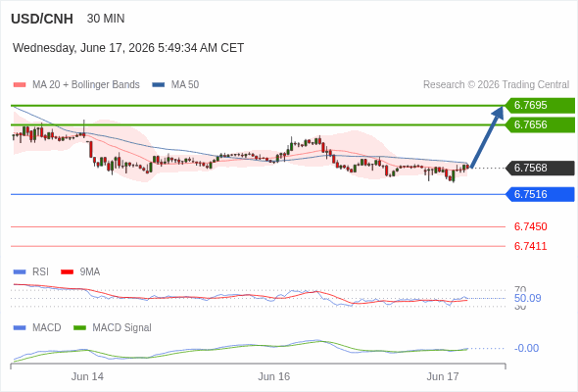Click the MACD blue legend marker
This screenshot has width=578, height=392.
point(20,328)
